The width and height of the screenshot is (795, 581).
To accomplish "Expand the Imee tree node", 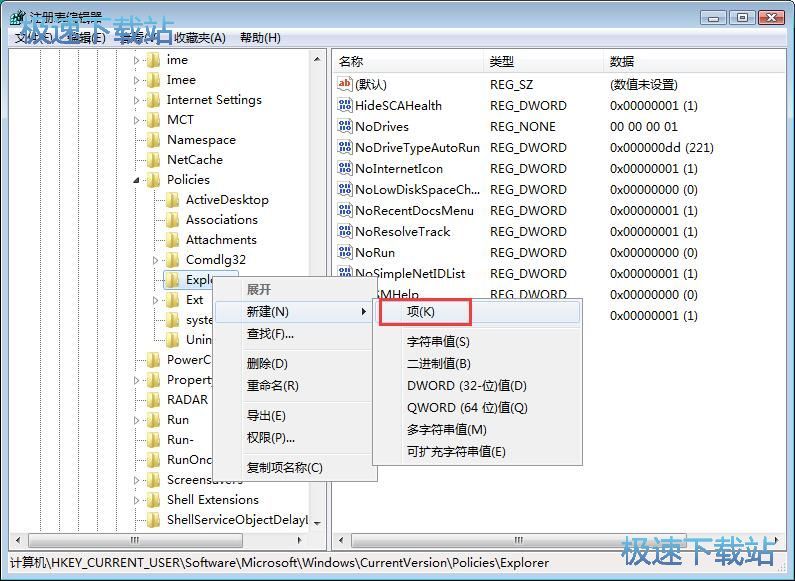I will pyautogui.click(x=136, y=80).
